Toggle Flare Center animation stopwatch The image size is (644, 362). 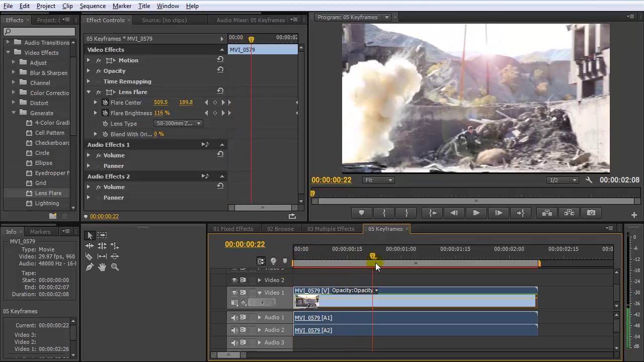tap(105, 102)
